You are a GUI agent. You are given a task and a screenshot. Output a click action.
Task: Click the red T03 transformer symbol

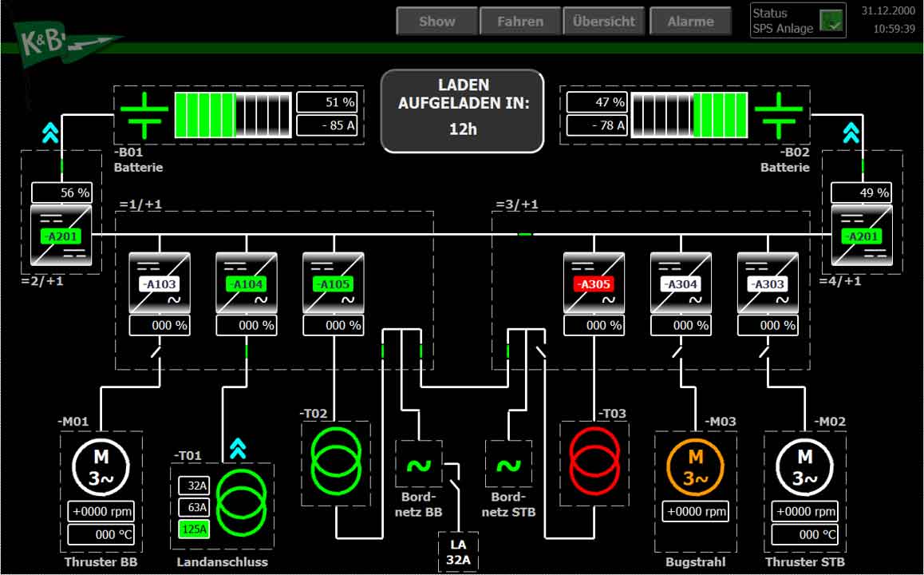coord(594,462)
